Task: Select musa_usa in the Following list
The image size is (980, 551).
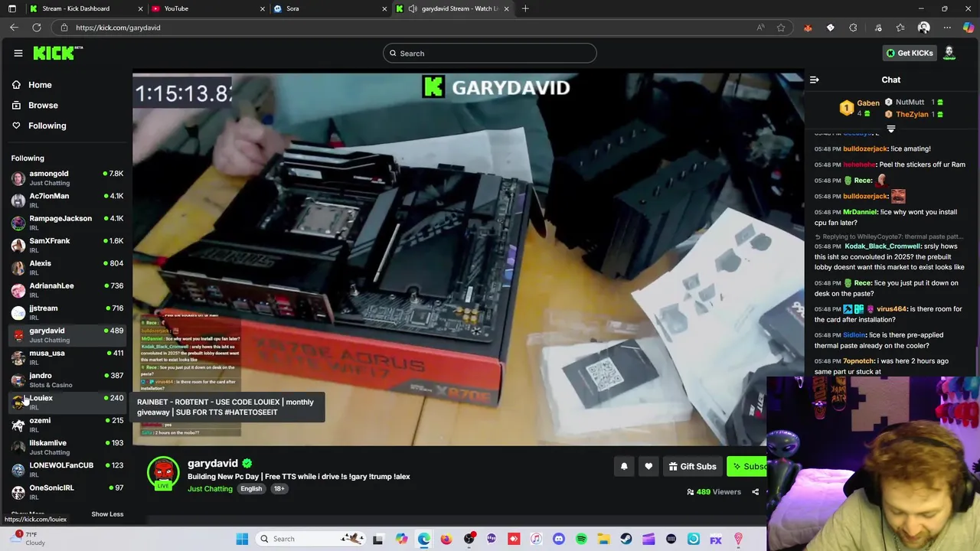Action: click(x=67, y=357)
